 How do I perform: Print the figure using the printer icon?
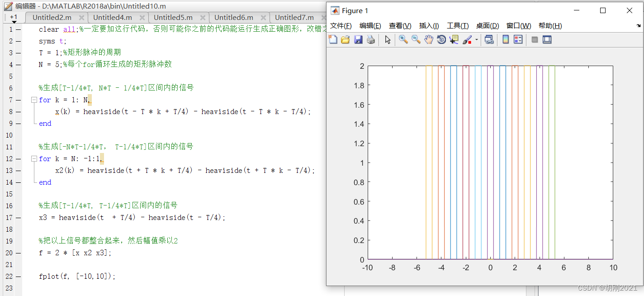point(371,40)
